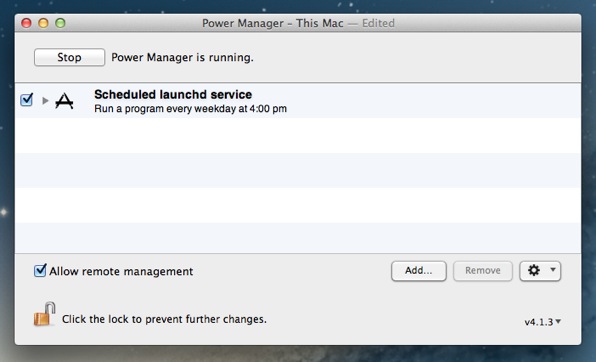Click the Add... button
This screenshot has width=596, height=362.
pos(418,271)
